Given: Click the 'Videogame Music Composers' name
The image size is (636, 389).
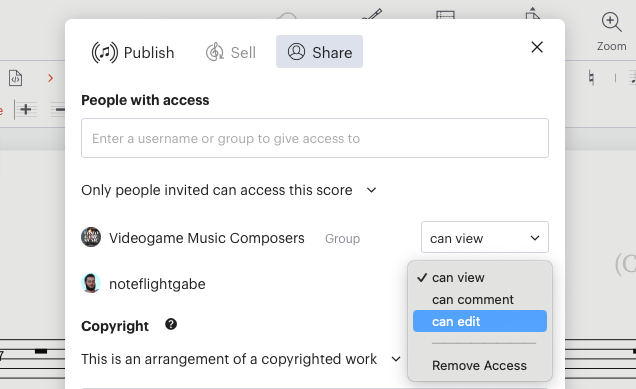Looking at the screenshot, I should [x=206, y=238].
